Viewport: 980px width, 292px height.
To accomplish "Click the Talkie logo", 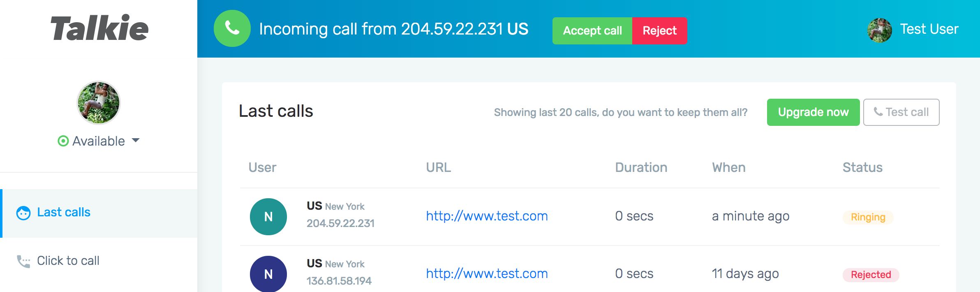I will [x=99, y=28].
